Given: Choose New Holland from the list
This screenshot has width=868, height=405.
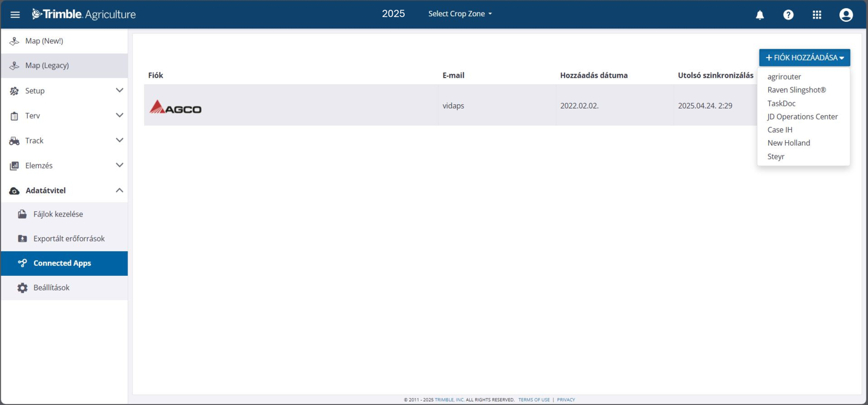Looking at the screenshot, I should (789, 143).
